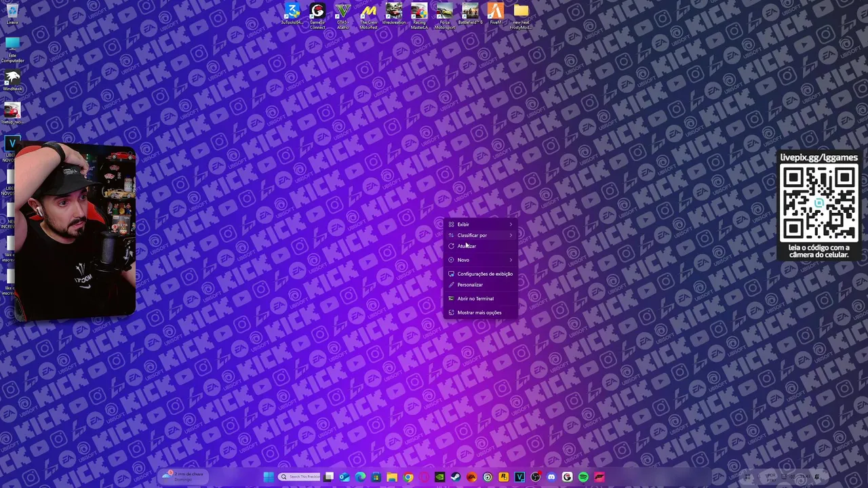Open File Explorer from the taskbar
868x488 pixels.
[x=392, y=477]
